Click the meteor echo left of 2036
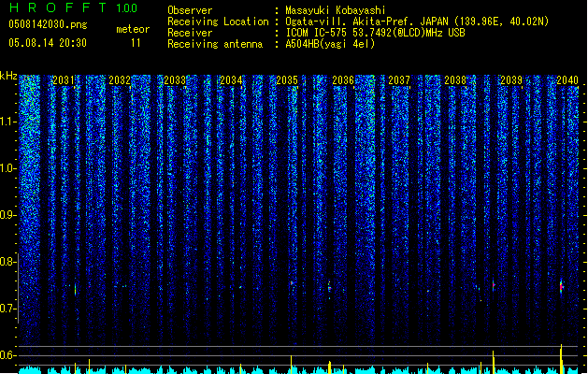Screen dimensions: 588x374 330,288
